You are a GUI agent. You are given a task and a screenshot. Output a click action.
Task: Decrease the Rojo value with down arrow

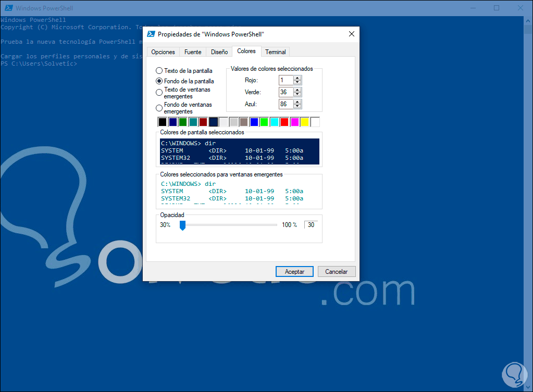(298, 82)
